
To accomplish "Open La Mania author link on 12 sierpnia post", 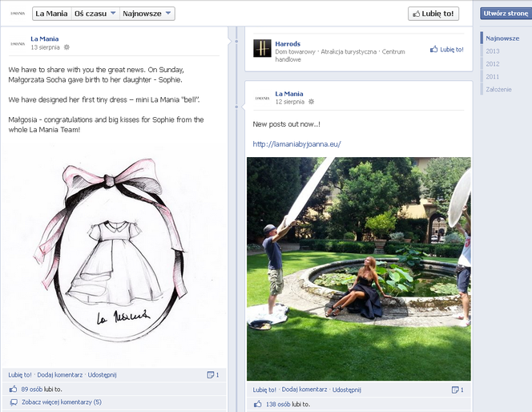I will click(289, 94).
